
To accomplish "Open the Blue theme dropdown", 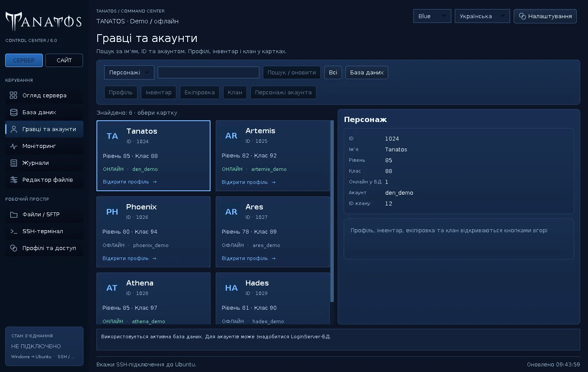I will pyautogui.click(x=432, y=16).
